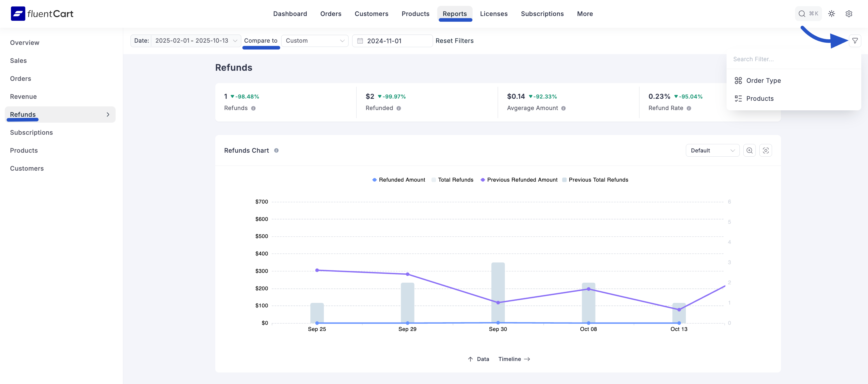Select Subscriptions in the sidebar
The image size is (868, 384).
[x=31, y=132]
